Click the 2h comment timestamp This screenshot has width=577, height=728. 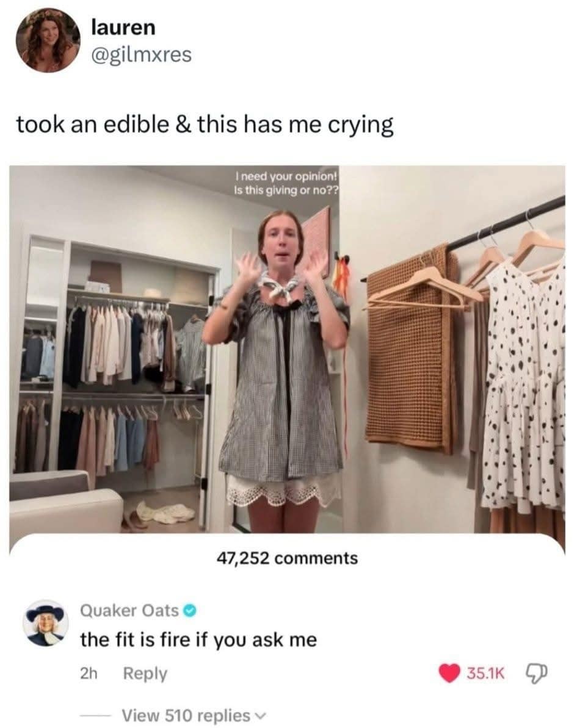(89, 673)
